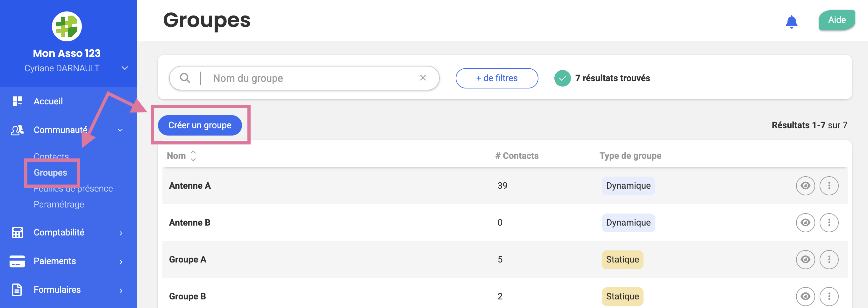The image size is (868, 308).
Task: Open Paramétrage under Communauté
Action: click(59, 204)
